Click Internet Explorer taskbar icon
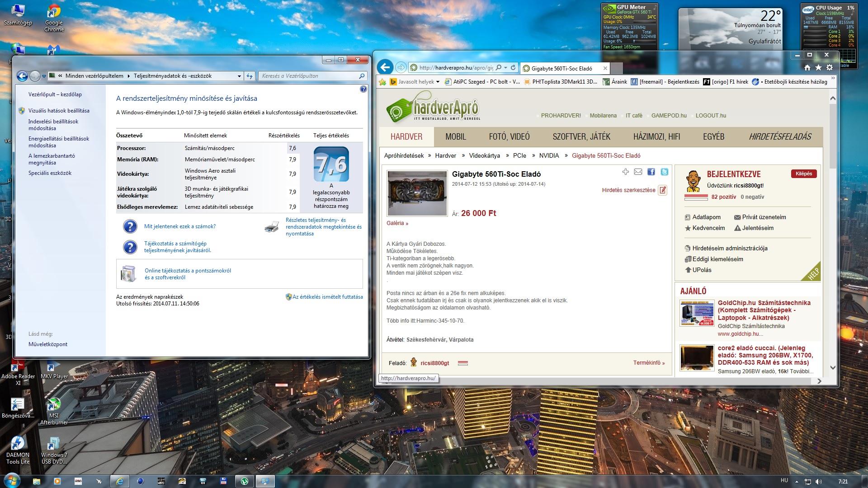The image size is (868, 488). click(x=119, y=481)
